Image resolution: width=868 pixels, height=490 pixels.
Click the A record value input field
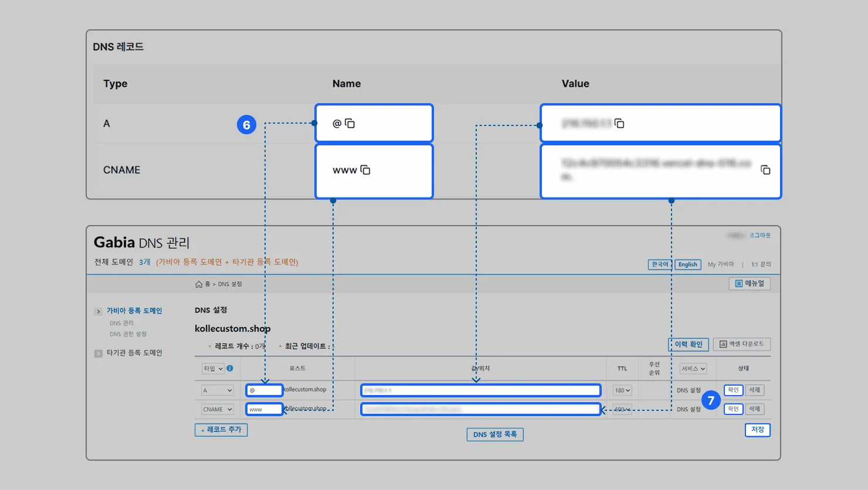point(480,390)
